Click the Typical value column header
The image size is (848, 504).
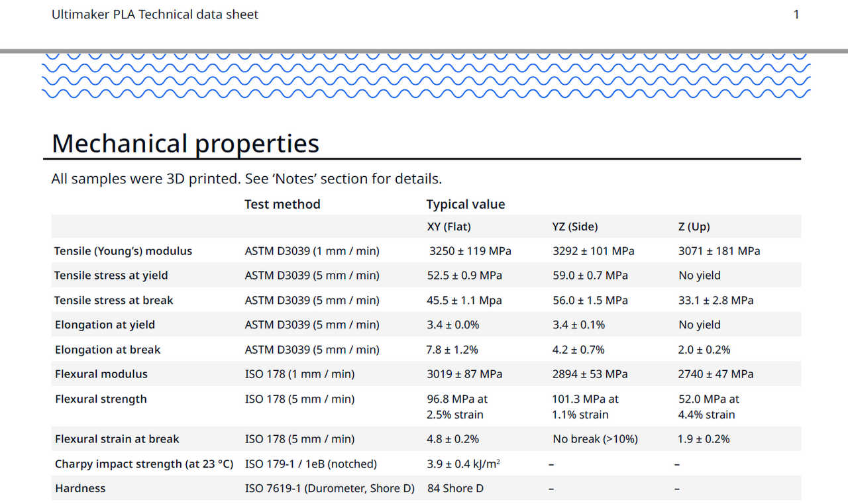pyautogui.click(x=466, y=204)
